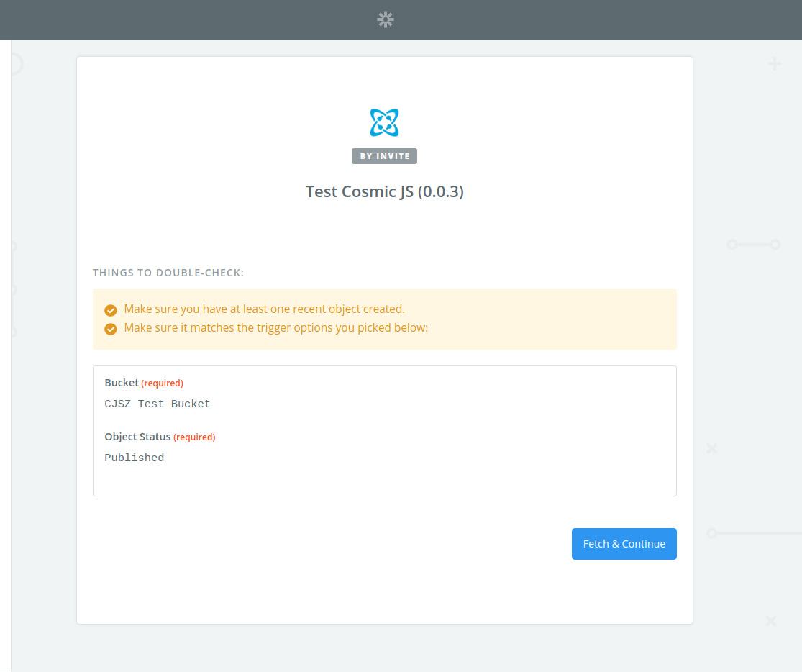
Task: Click the connector line right of the Fetch button
Action: [x=755, y=533]
